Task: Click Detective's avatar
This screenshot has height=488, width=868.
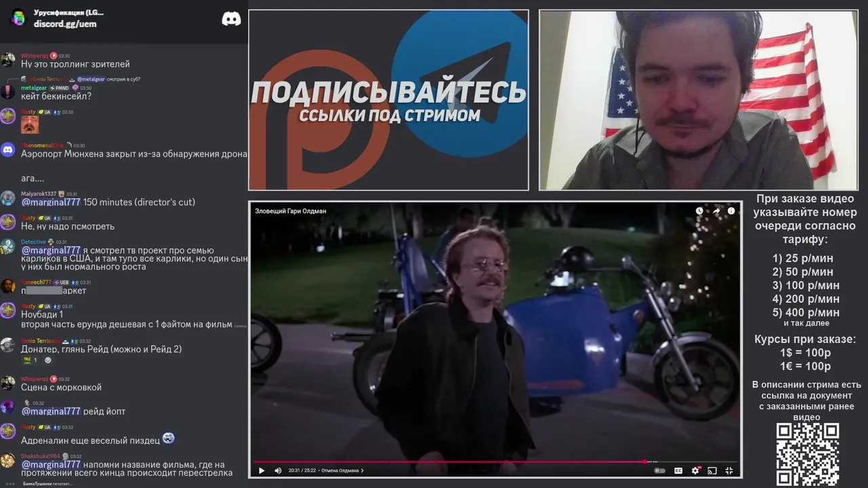Action: click(7, 246)
